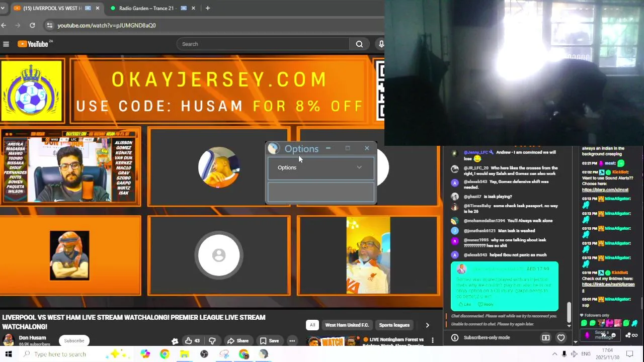Start voice search with microphone icon
Screen dimensions: 644x362
(x=381, y=44)
